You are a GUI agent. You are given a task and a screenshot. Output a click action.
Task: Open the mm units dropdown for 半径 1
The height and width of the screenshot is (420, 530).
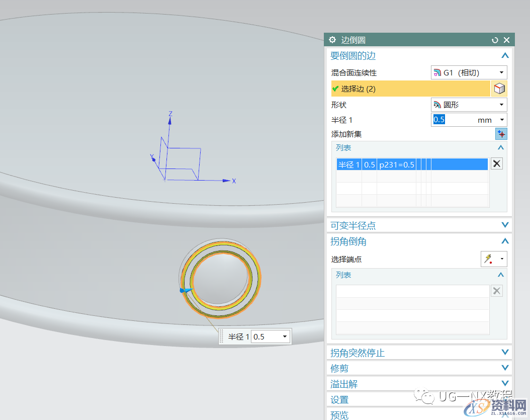501,120
